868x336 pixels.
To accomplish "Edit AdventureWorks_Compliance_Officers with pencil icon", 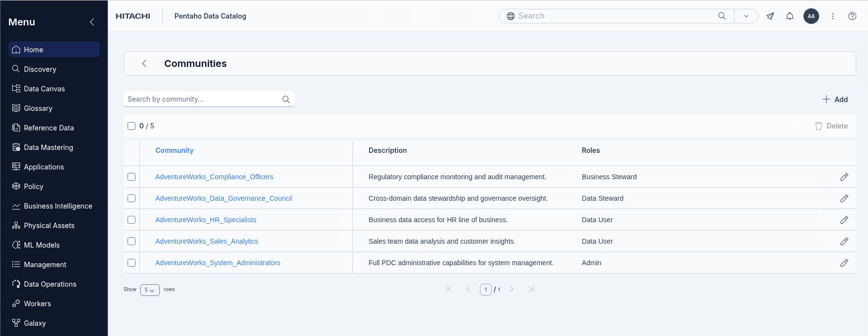I will point(844,177).
